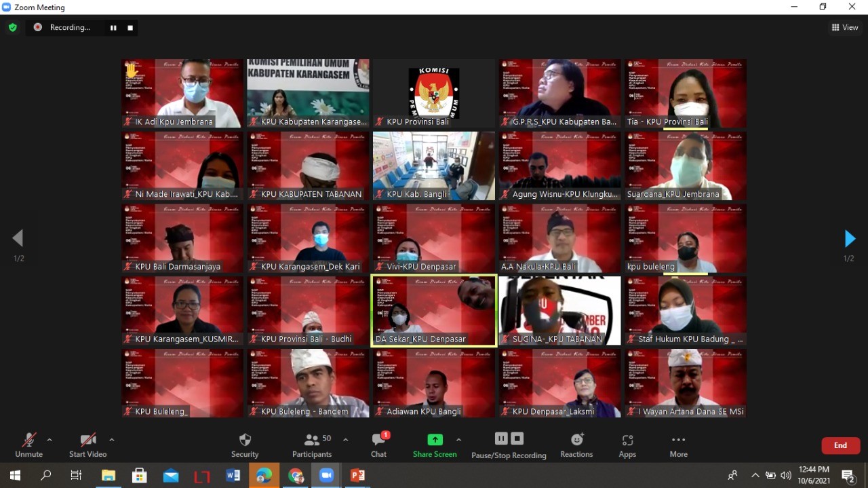This screenshot has height=488, width=868.
Task: Expand audio options arrow beside Unmute
Action: point(50,440)
